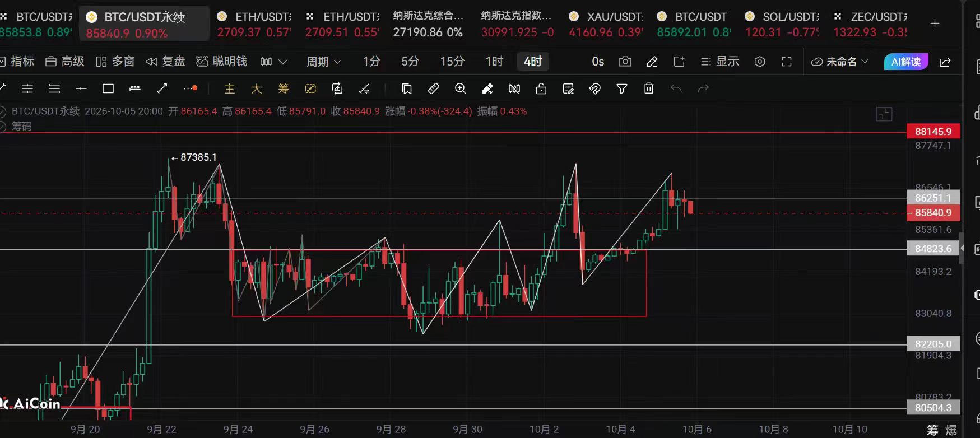Viewport: 980px width, 438px height.
Task: Click the AI解读 button
Action: coord(906,62)
